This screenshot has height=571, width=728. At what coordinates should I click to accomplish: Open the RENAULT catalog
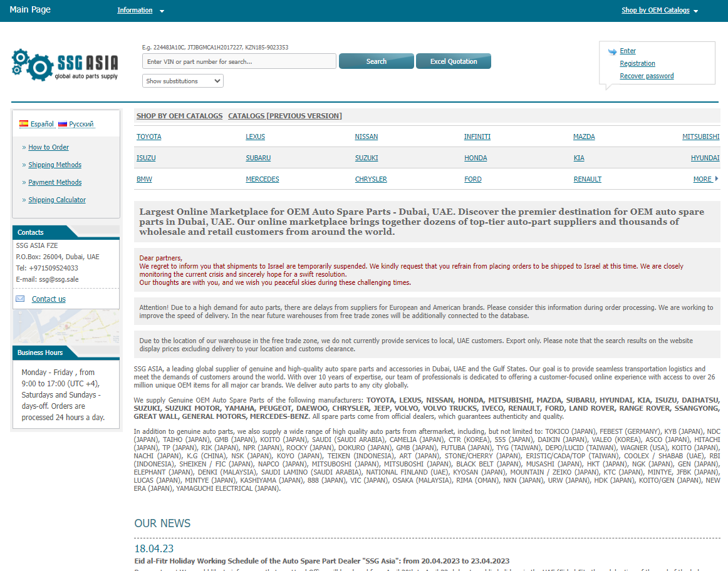click(x=587, y=180)
